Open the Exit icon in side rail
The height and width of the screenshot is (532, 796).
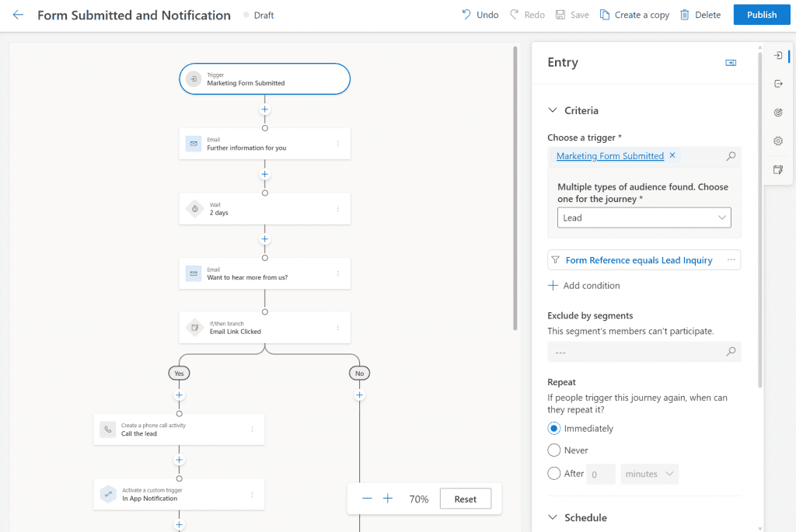click(x=778, y=84)
